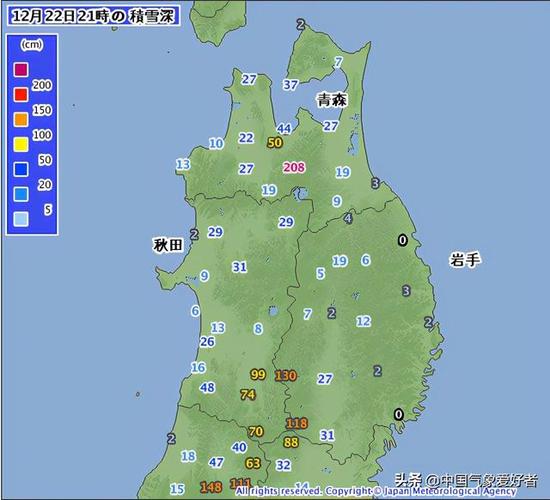The image size is (550, 500).
Task: Pick the palest blue swatch below 5
Action: click(21, 219)
